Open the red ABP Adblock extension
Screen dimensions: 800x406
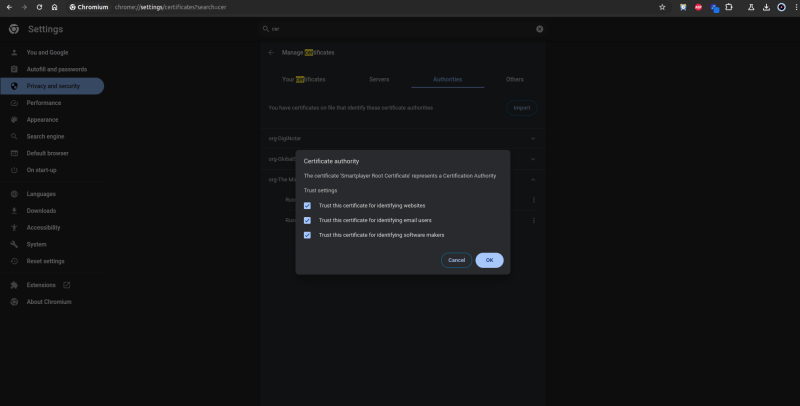click(x=698, y=7)
